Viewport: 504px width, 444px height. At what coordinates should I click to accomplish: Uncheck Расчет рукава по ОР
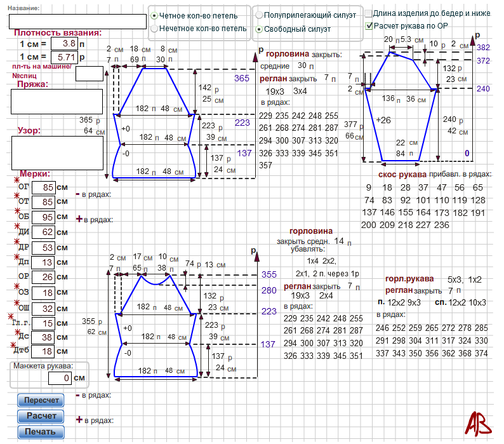(368, 26)
